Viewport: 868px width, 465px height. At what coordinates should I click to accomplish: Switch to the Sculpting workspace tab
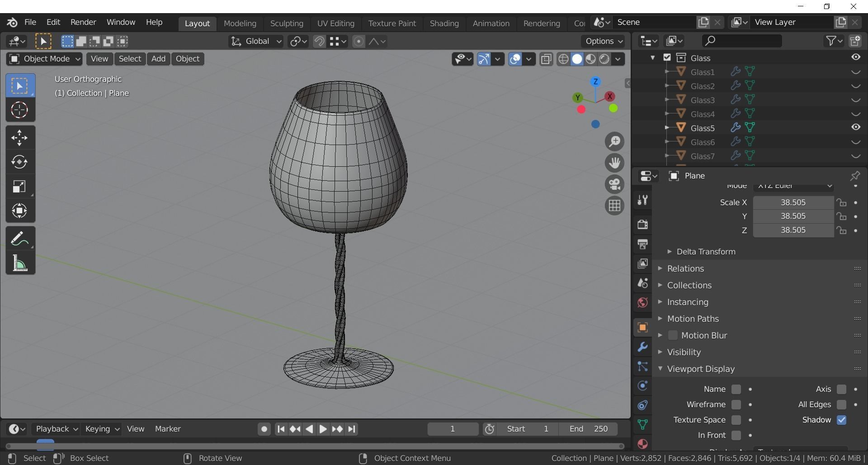click(287, 23)
